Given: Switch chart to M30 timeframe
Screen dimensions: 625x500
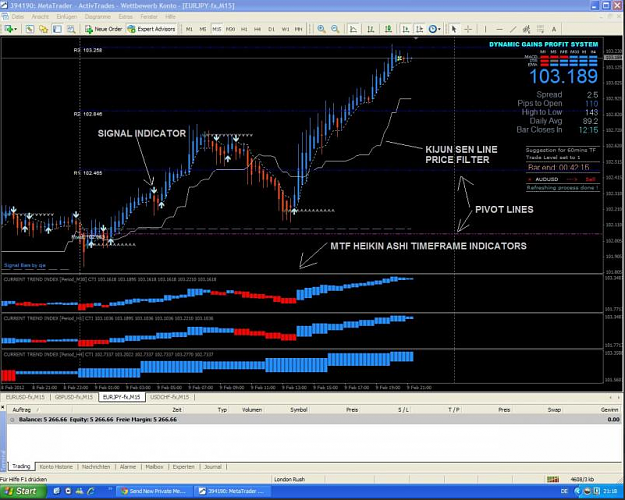Looking at the screenshot, I should coord(230,29).
